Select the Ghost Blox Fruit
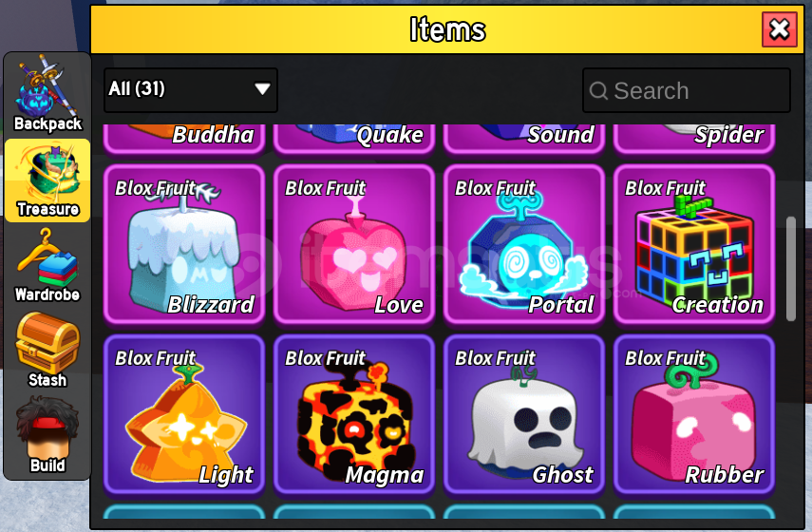The image size is (812, 532). coord(524,414)
